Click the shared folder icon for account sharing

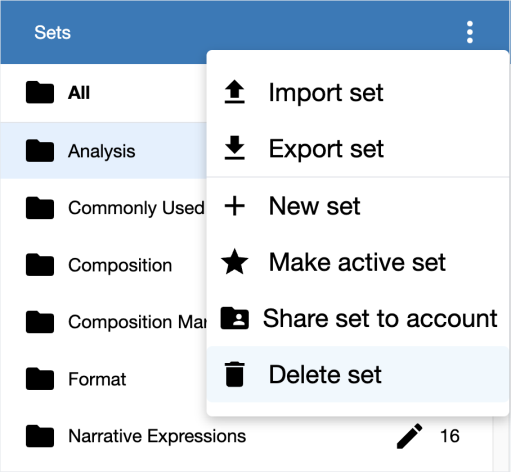(235, 318)
